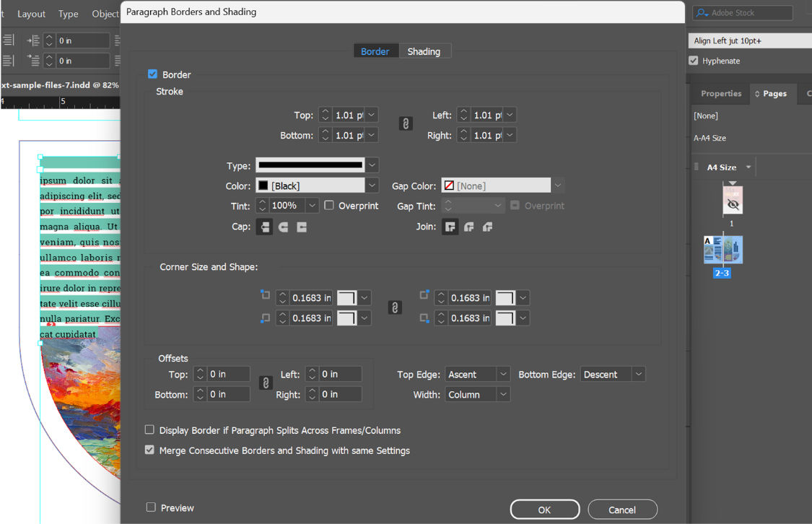Click the Top stroke weight stepper arrows
The width and height of the screenshot is (812, 524).
[x=326, y=115]
